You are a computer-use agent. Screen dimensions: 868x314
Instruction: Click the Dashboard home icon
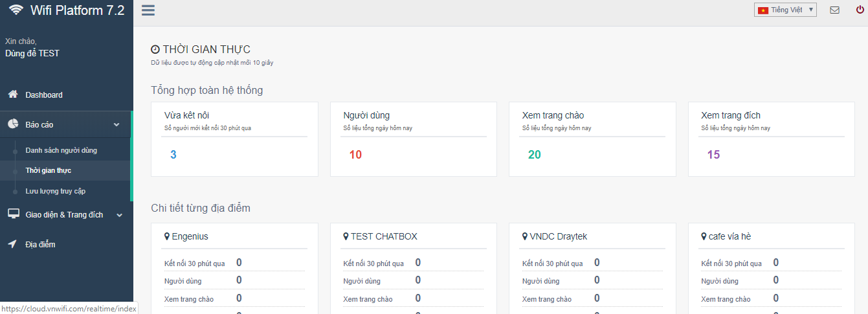click(x=13, y=95)
